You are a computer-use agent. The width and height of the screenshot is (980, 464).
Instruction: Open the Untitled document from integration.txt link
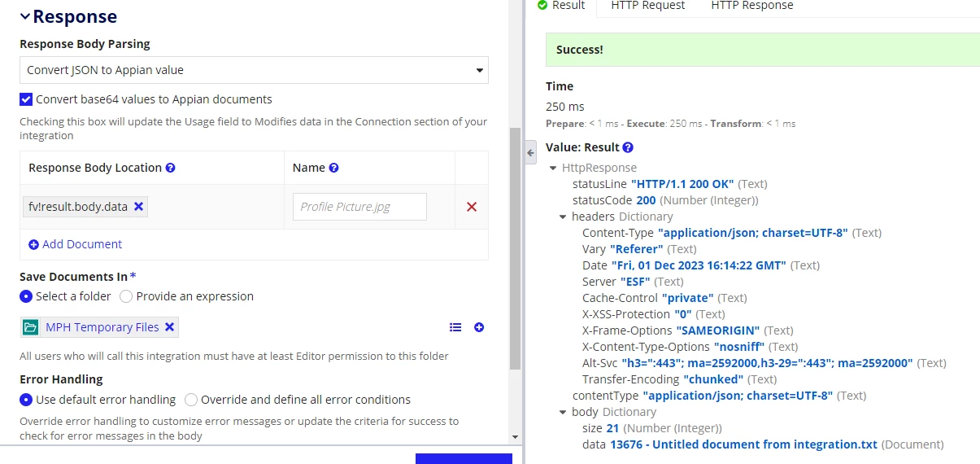pyautogui.click(x=743, y=444)
